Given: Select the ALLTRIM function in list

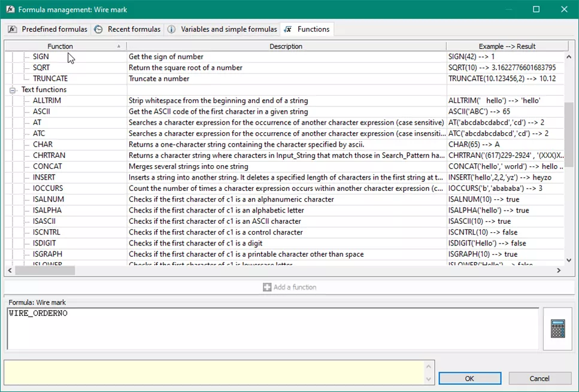Looking at the screenshot, I should tap(47, 101).
